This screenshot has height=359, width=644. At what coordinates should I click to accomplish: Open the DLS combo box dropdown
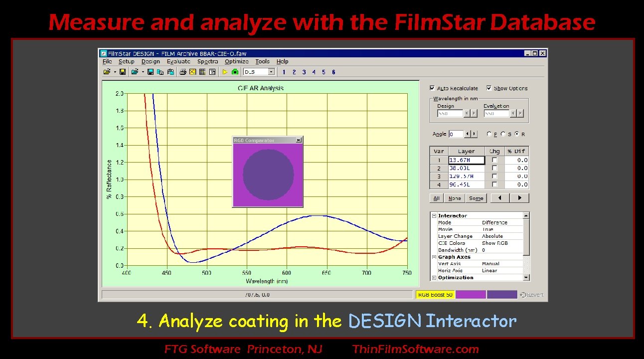click(271, 72)
